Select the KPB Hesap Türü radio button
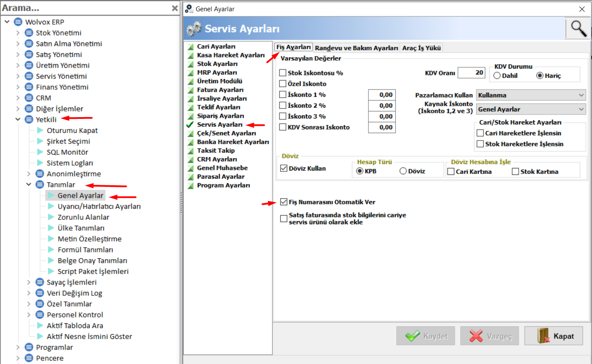This screenshot has height=364, width=592. [359, 171]
